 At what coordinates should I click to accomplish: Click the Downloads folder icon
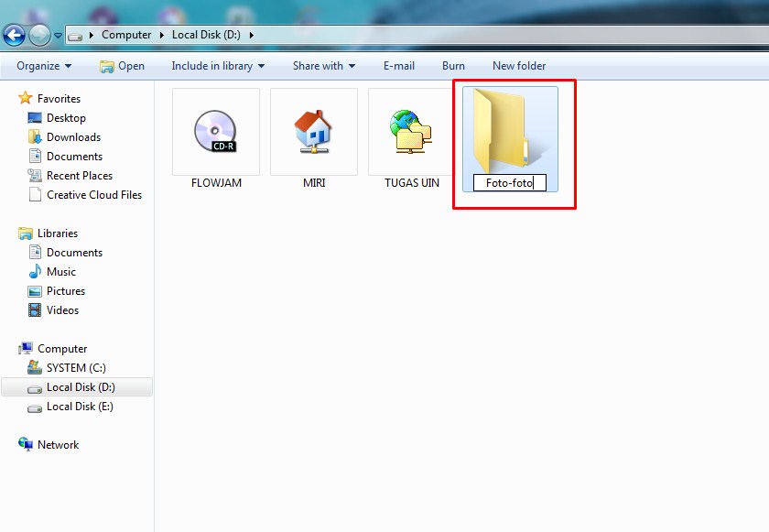click(35, 136)
